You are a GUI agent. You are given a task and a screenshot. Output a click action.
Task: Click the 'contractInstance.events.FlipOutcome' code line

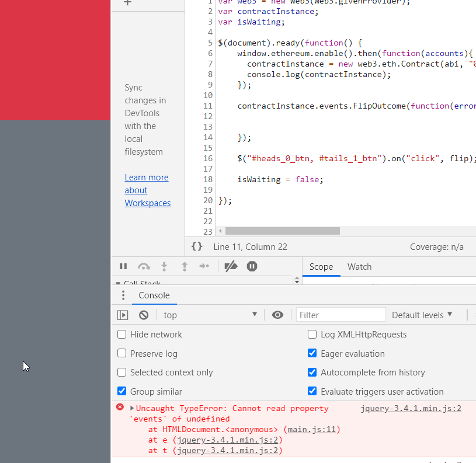tap(356, 106)
